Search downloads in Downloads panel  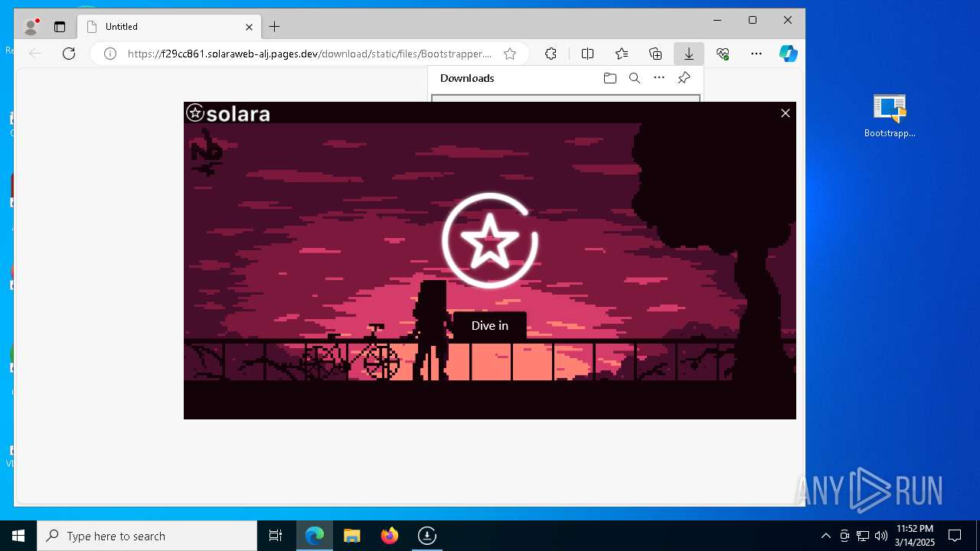point(635,78)
